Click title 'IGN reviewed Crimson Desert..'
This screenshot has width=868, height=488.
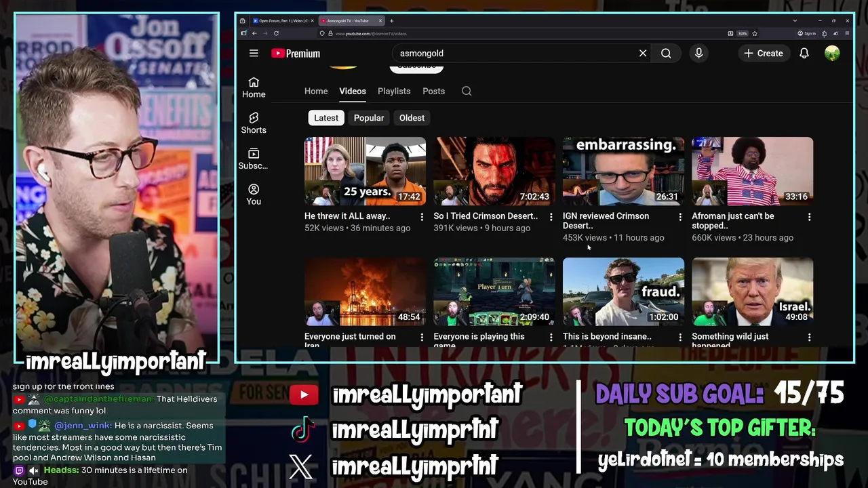coord(606,221)
